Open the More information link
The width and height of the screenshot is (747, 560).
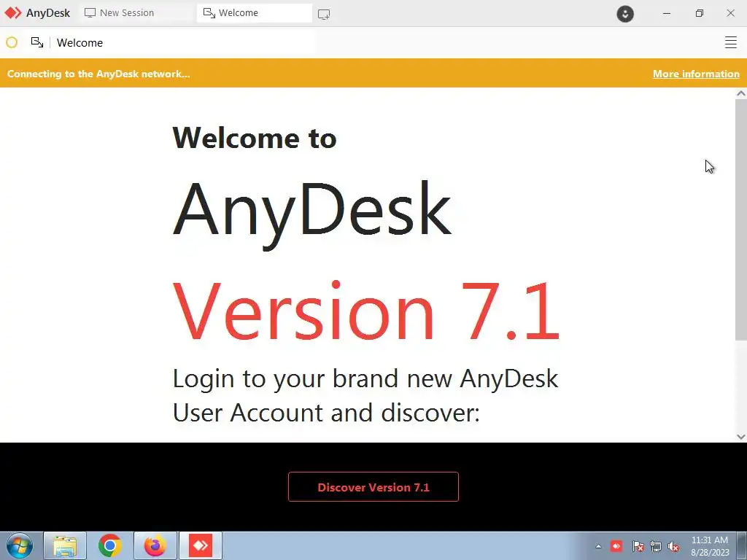tap(696, 74)
